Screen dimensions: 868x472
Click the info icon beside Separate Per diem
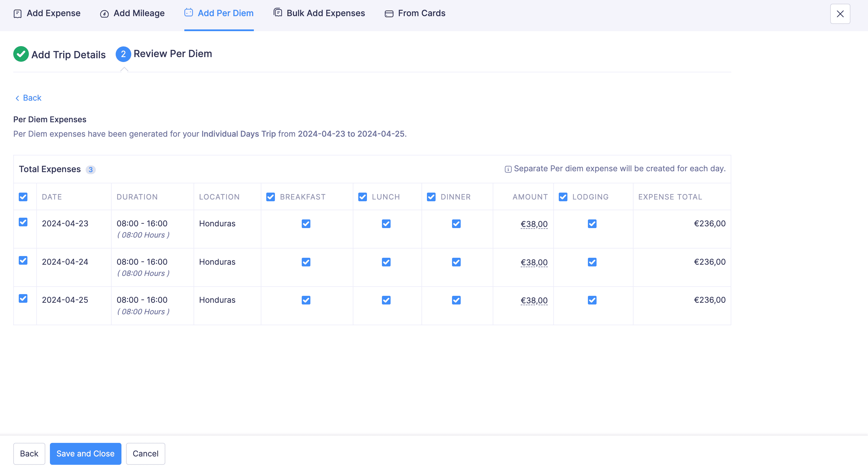point(508,169)
